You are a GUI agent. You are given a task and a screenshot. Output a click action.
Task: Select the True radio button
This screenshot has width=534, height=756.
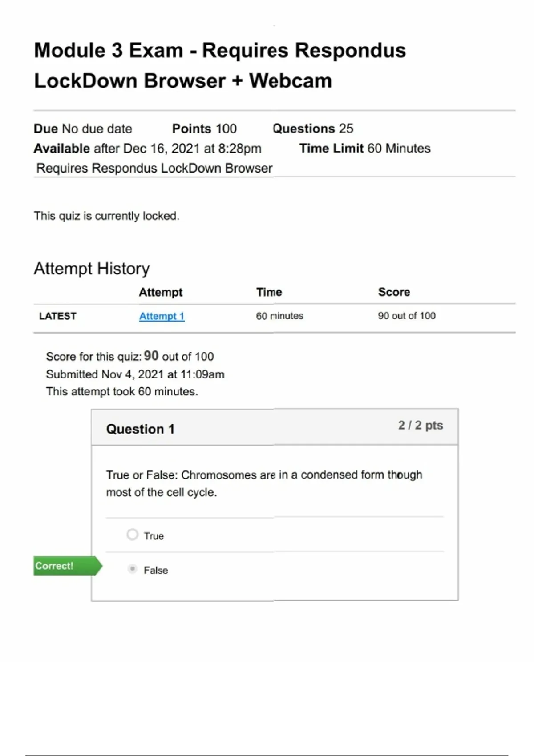pyautogui.click(x=133, y=535)
